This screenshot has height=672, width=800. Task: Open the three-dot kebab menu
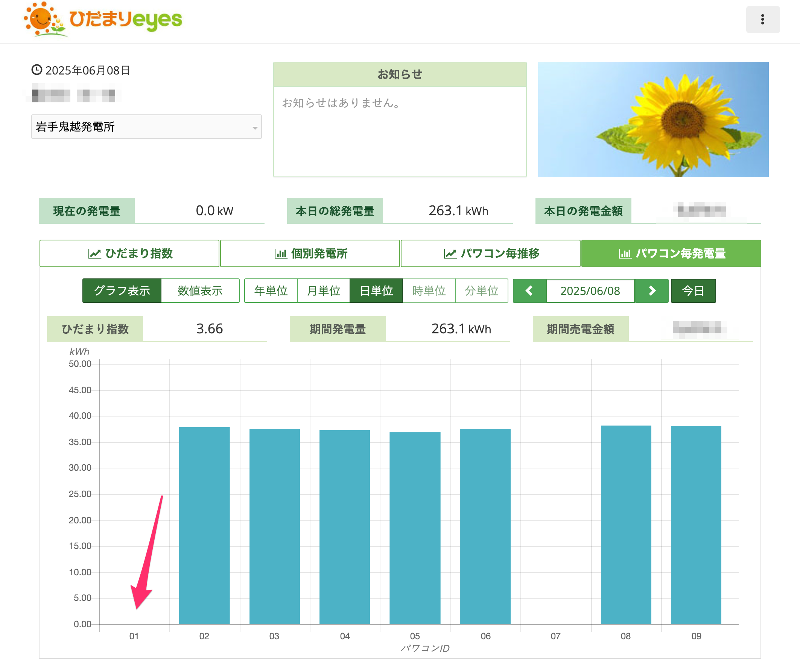pos(762,20)
